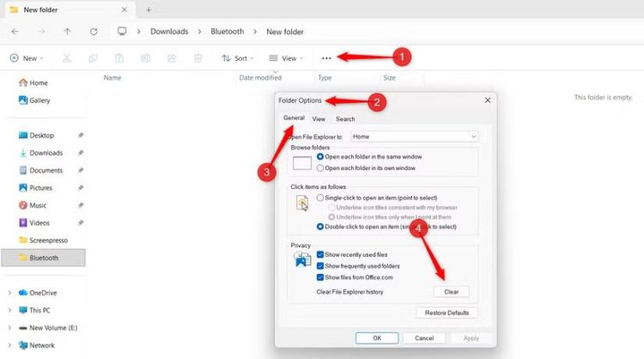Click the Clear button for File Explorer history
Screen dimensions: 644x359
451,292
